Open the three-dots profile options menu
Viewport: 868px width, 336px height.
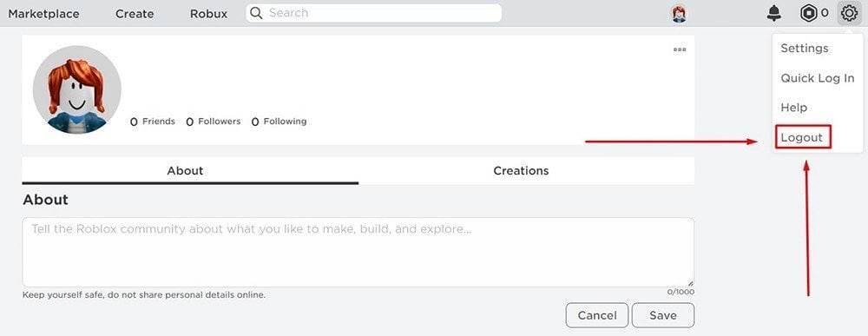pos(680,49)
